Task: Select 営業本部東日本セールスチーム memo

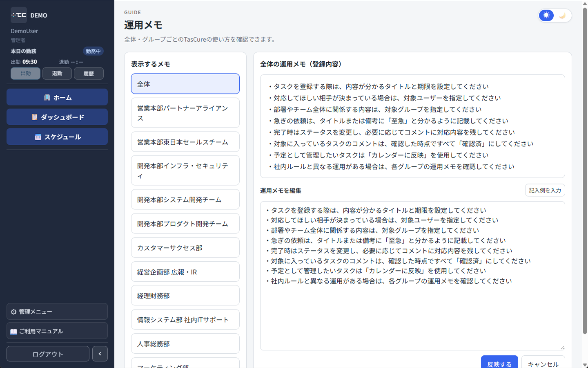Action: 185,142
